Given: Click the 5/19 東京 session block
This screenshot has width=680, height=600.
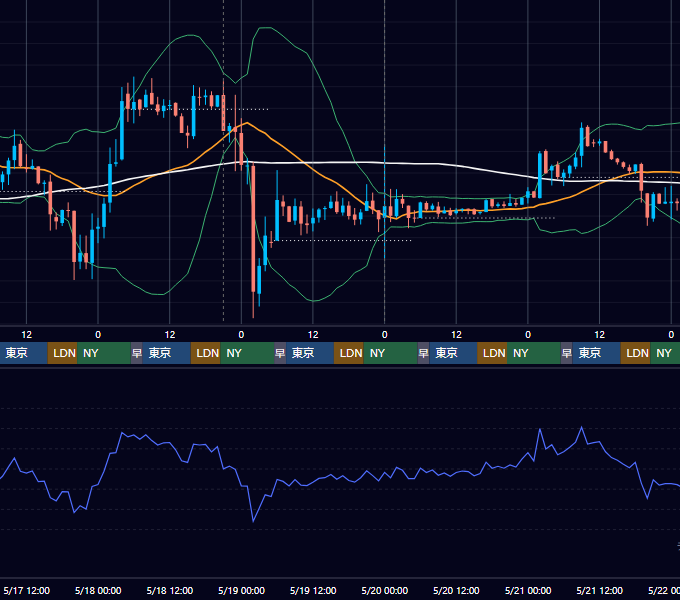Looking at the screenshot, I should (310, 353).
